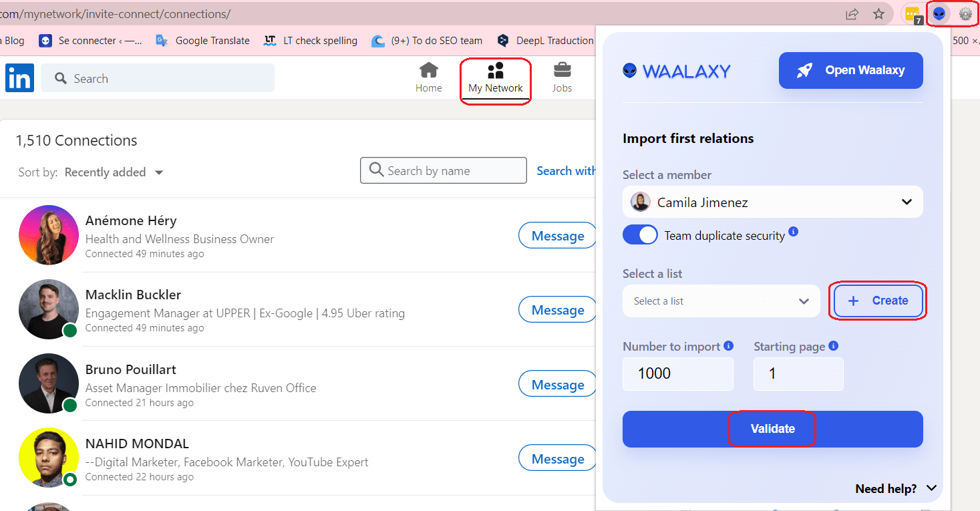The image size is (980, 511).
Task: Go to the LinkedIn Home tab
Action: (429, 77)
